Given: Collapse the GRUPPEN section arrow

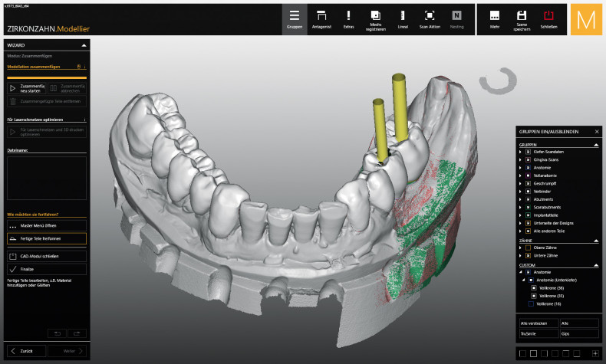Looking at the screenshot, I should point(596,145).
